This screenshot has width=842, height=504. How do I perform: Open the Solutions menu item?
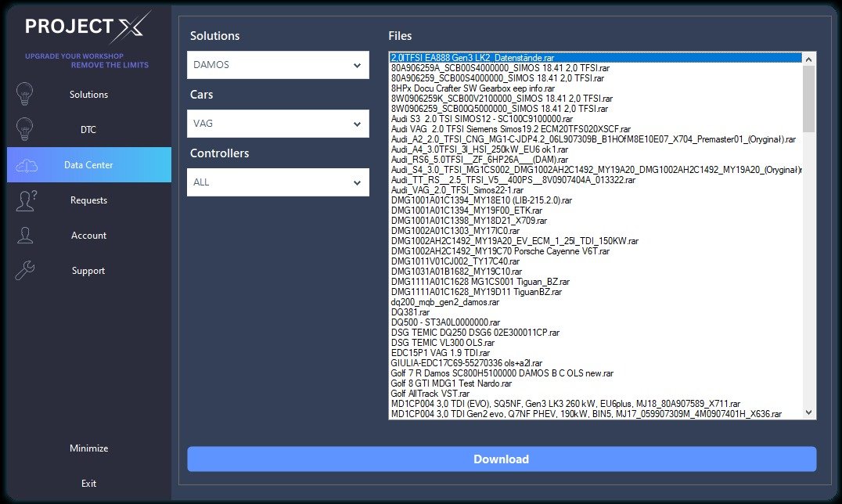click(x=89, y=95)
